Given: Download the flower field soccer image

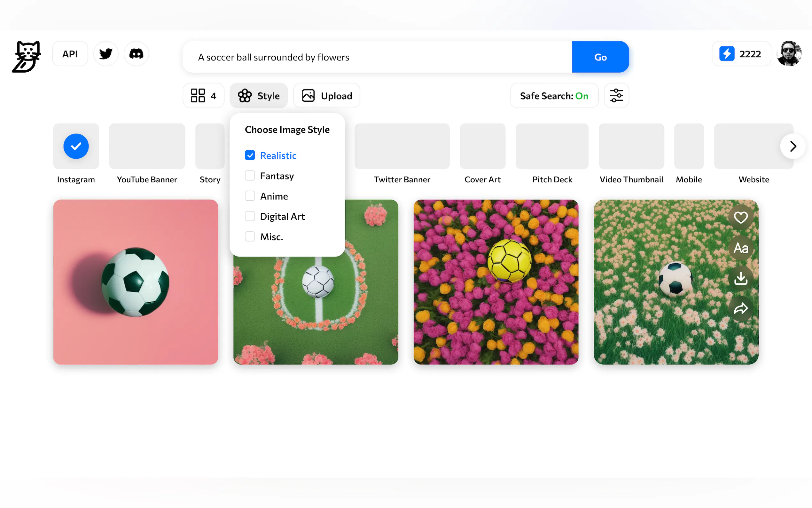Looking at the screenshot, I should pos(740,278).
